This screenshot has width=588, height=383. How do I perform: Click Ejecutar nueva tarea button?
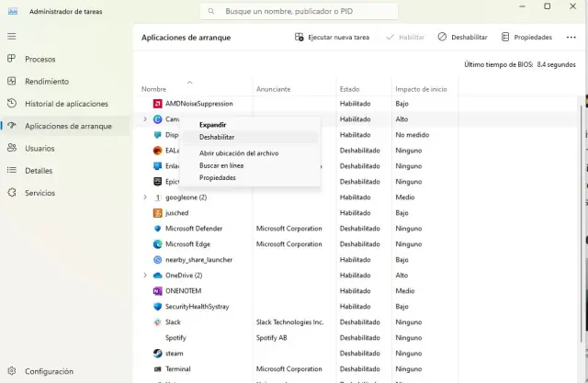coord(332,37)
